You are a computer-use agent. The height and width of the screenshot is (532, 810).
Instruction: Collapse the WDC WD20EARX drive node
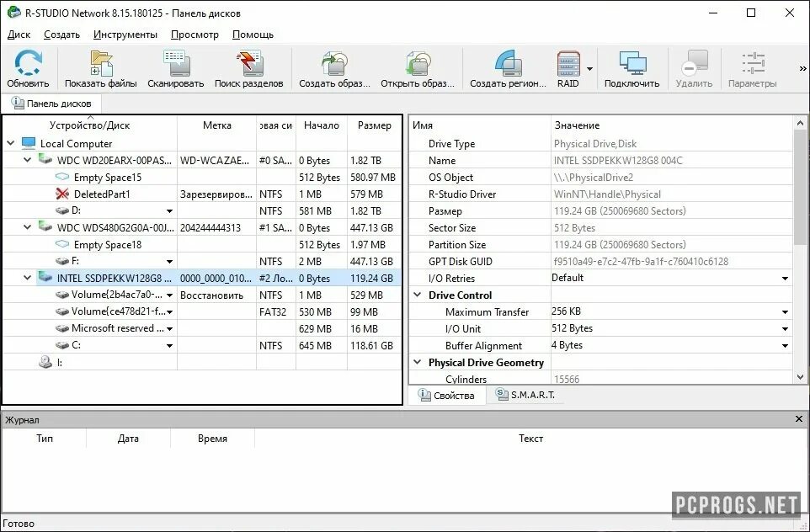click(x=28, y=160)
